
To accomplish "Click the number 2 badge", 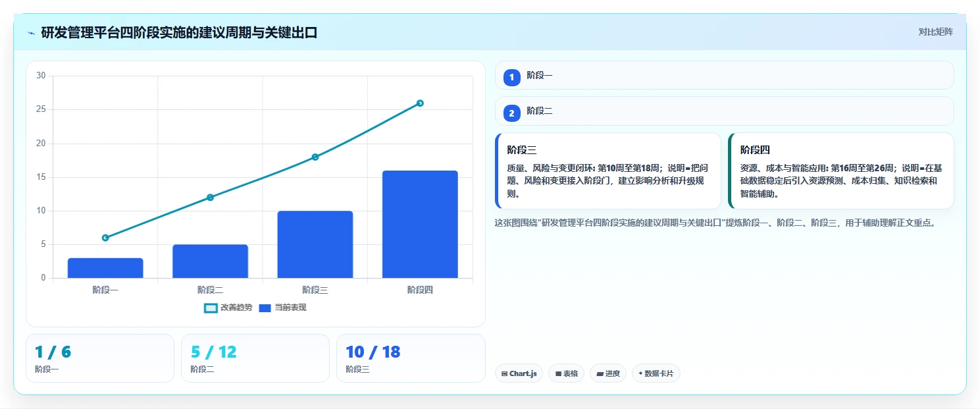I will 511,113.
